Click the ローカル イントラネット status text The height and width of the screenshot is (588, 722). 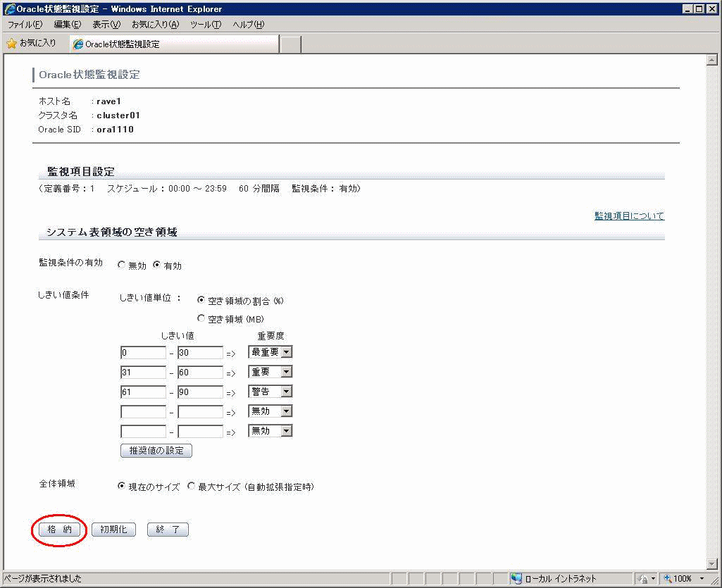click(x=561, y=579)
